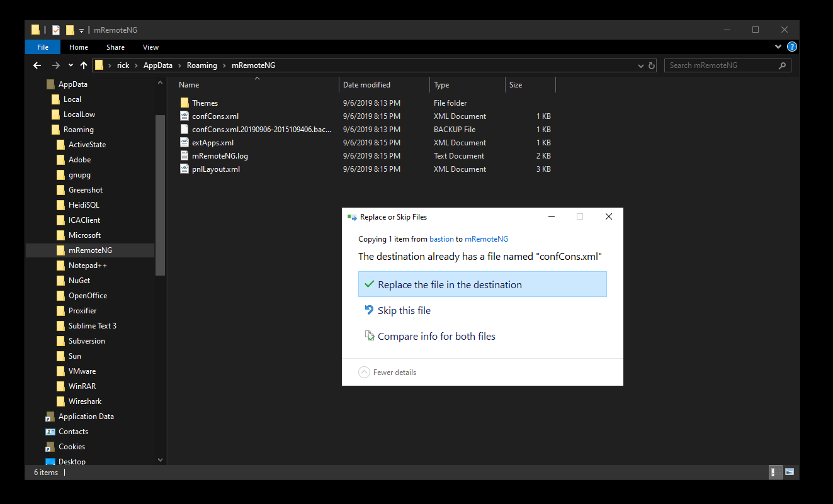Click the refresh icon in address bar
This screenshot has width=833, height=504.
pos(652,65)
